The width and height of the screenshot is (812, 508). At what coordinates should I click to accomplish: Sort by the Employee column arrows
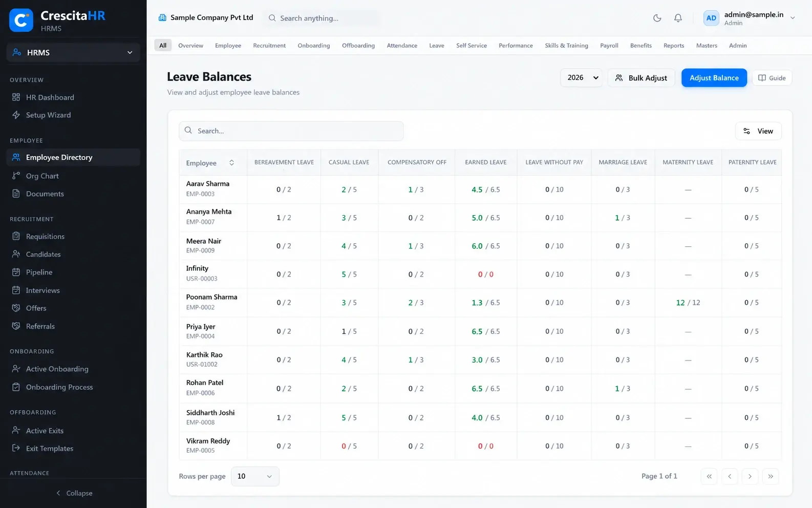[231, 163]
